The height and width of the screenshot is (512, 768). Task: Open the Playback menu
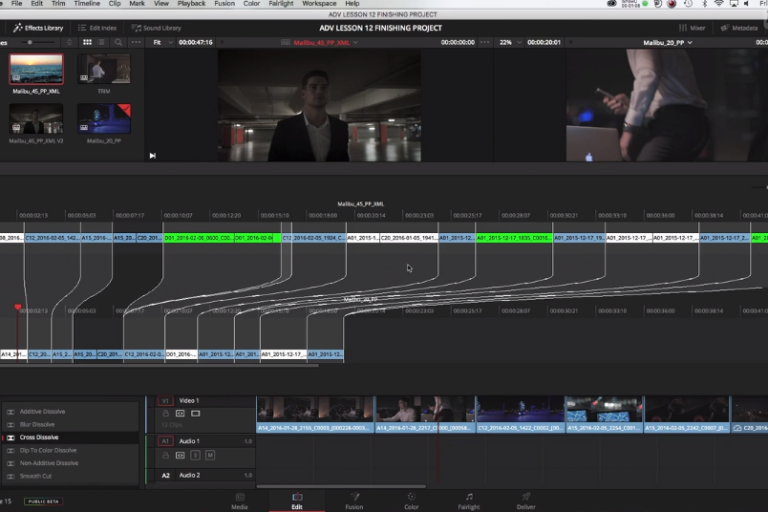191,4
